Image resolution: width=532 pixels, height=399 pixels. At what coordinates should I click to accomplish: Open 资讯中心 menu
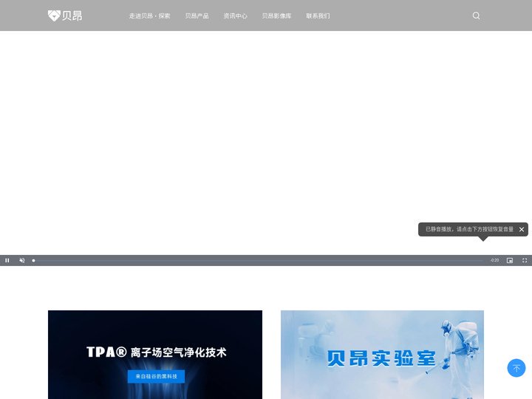pyautogui.click(x=235, y=16)
